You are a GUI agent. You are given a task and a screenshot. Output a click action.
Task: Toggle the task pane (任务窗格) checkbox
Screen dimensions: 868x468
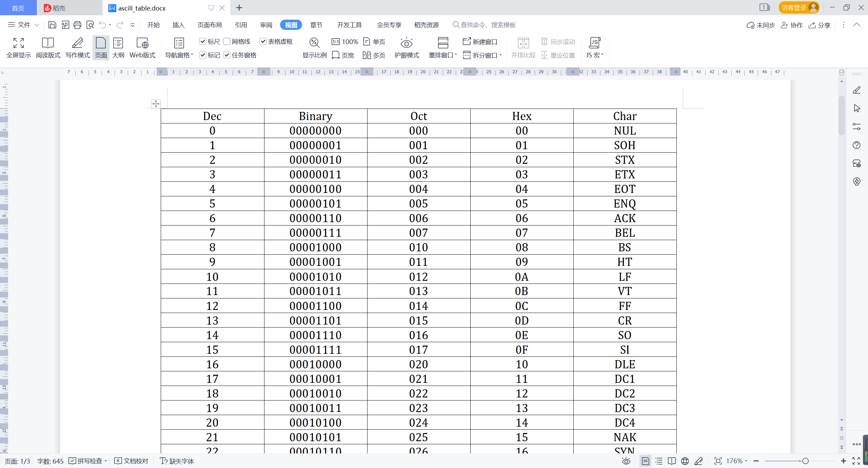pyautogui.click(x=227, y=55)
